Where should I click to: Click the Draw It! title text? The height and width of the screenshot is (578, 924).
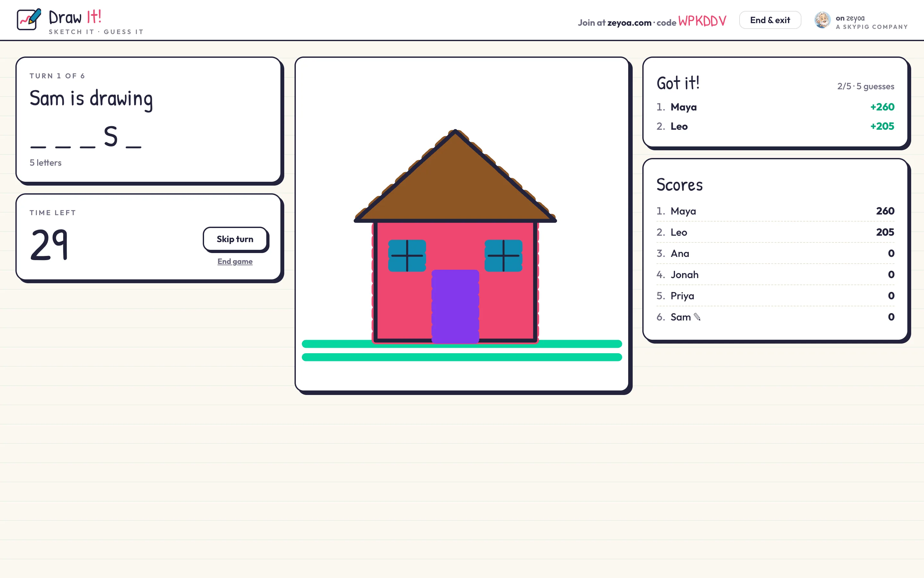point(75,17)
